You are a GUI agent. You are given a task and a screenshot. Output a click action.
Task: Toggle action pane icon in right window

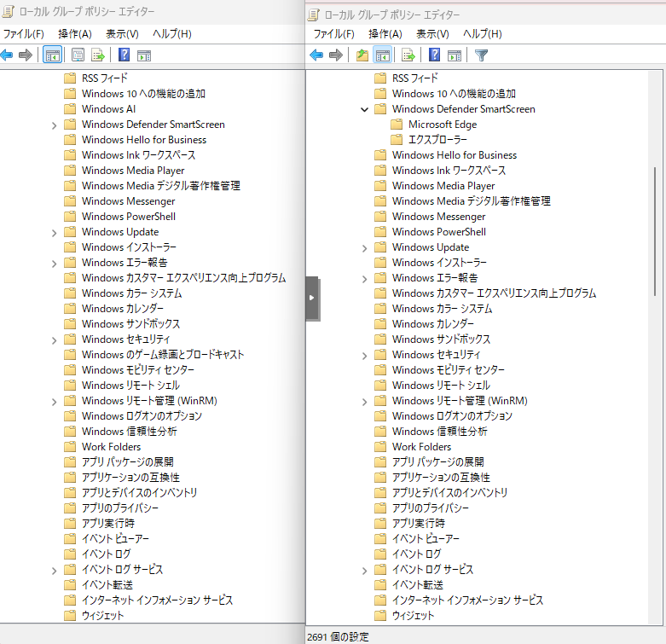(455, 55)
